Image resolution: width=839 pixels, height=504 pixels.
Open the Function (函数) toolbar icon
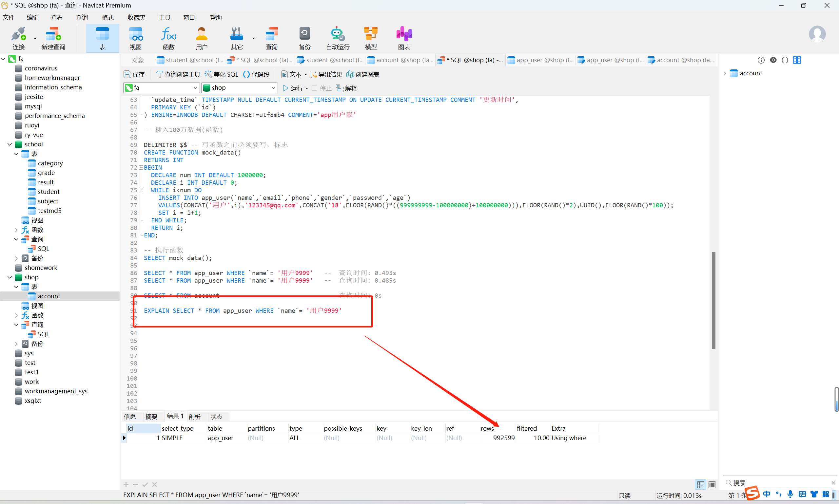point(168,38)
